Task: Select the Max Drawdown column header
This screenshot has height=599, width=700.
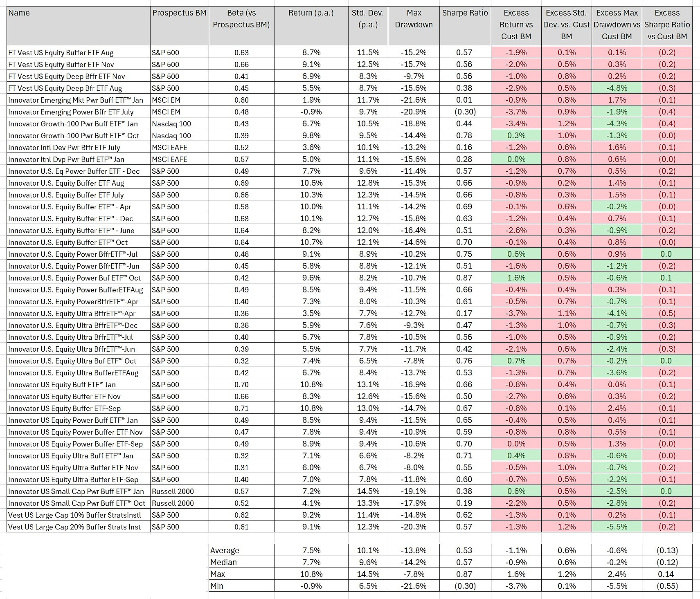Action: click(x=414, y=26)
